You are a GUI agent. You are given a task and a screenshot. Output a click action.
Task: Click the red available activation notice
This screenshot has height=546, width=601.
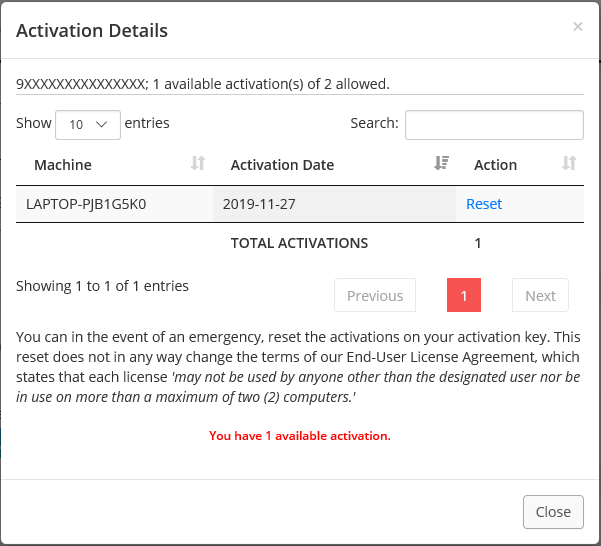300,436
